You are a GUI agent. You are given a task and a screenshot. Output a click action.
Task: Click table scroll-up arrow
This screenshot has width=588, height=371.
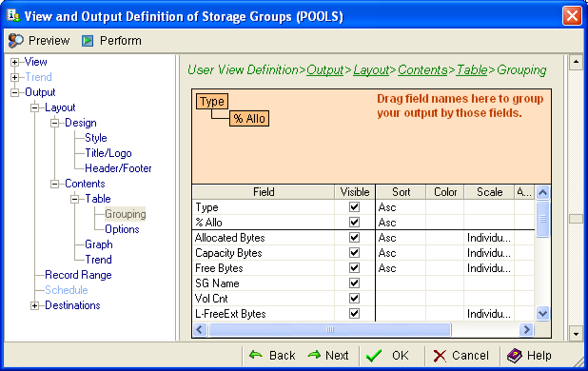click(x=542, y=192)
